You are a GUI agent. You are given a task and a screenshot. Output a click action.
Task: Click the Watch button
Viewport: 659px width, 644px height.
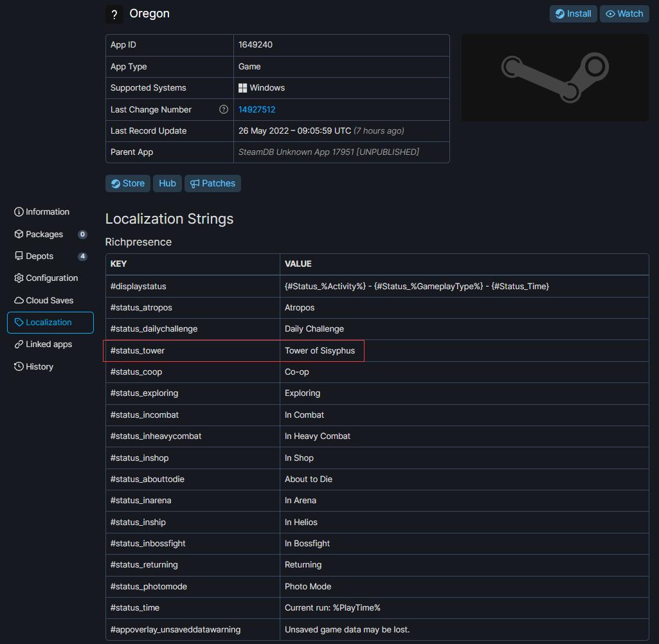point(624,14)
